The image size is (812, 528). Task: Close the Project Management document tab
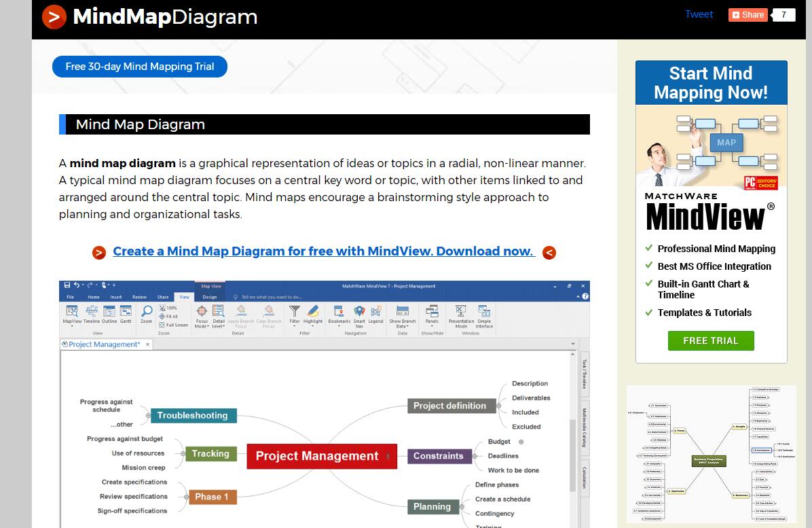point(147,344)
